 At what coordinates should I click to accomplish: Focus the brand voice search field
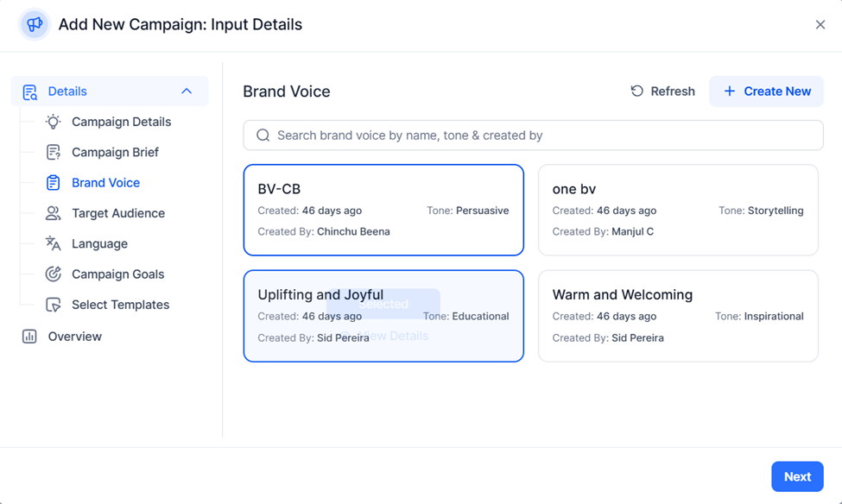533,135
